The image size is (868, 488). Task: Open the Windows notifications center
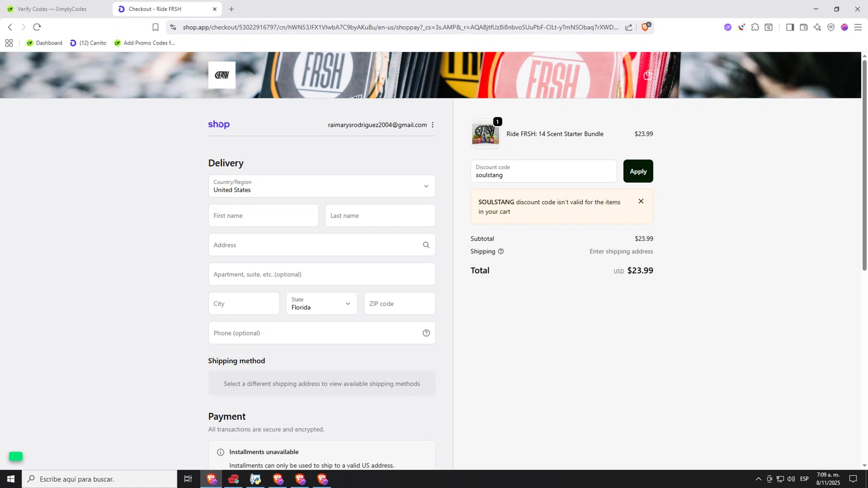(853, 479)
